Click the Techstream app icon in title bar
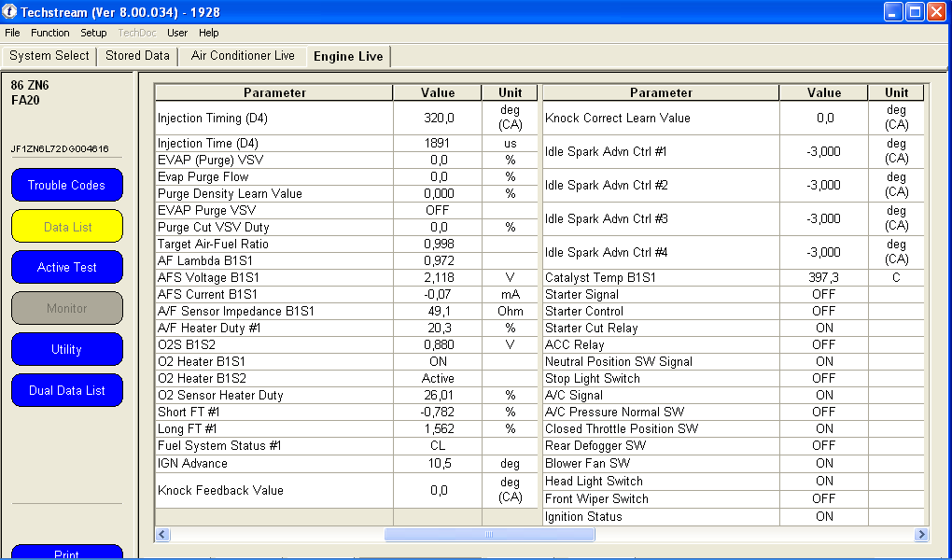Image resolution: width=952 pixels, height=560 pixels. click(x=11, y=11)
